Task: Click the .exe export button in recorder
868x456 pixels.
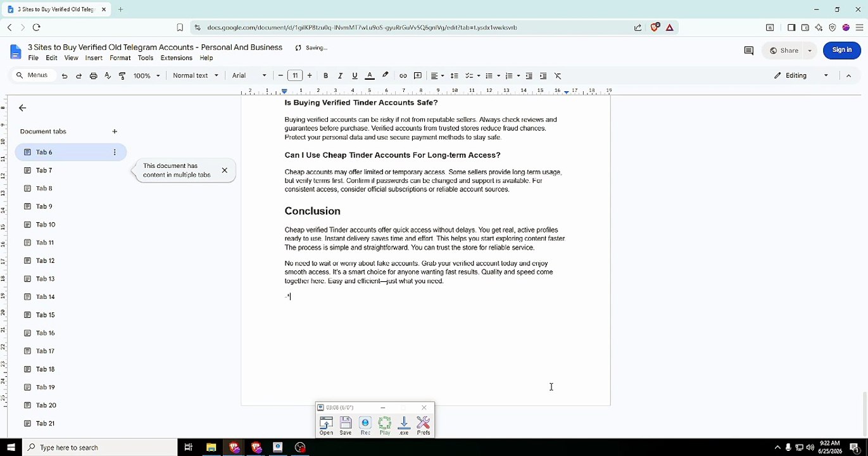Action: click(404, 426)
